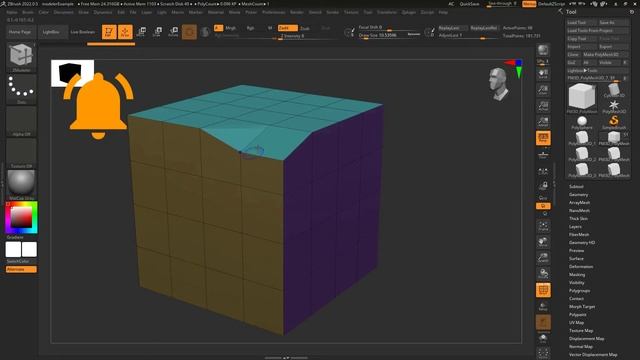Adjust the Draw Size slider
Screen dimensions: 640x360
(389, 36)
